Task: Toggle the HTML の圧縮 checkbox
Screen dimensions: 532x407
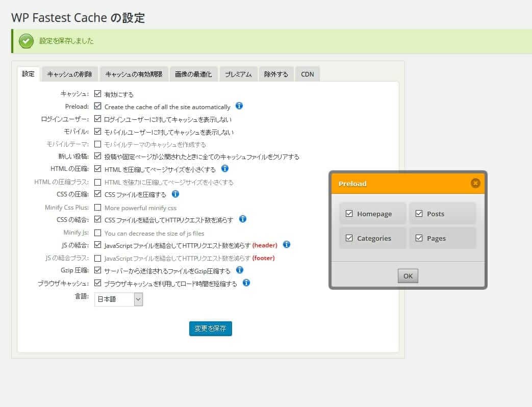Action: [x=98, y=169]
